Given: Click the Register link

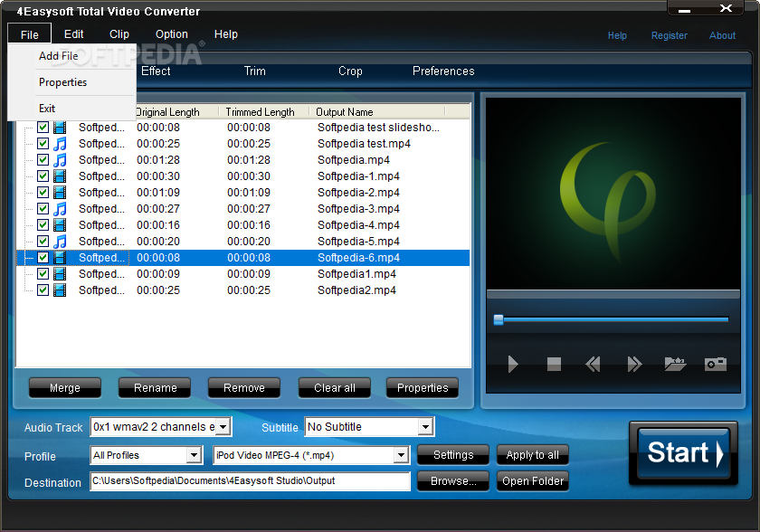Looking at the screenshot, I should click(669, 35).
